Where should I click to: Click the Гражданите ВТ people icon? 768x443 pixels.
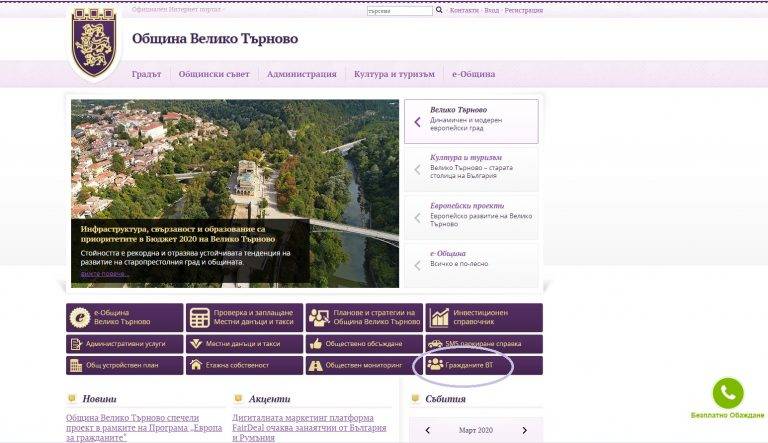pyautogui.click(x=435, y=365)
